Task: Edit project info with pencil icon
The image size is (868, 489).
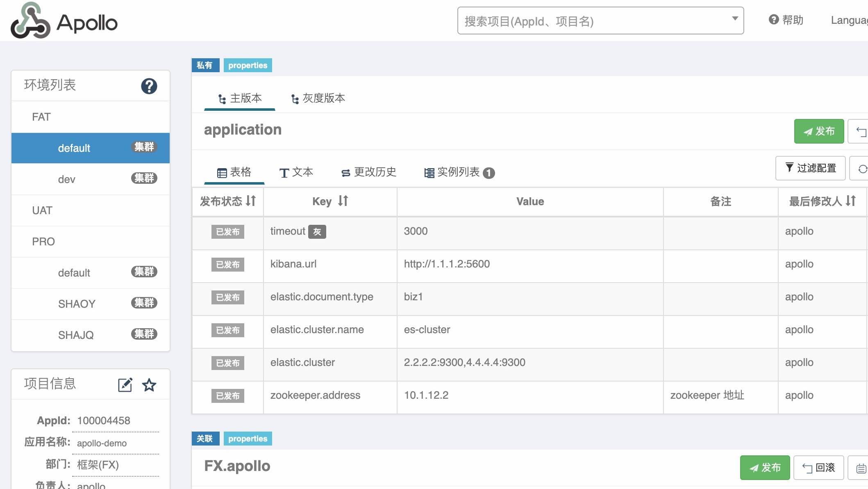Action: [x=125, y=385]
